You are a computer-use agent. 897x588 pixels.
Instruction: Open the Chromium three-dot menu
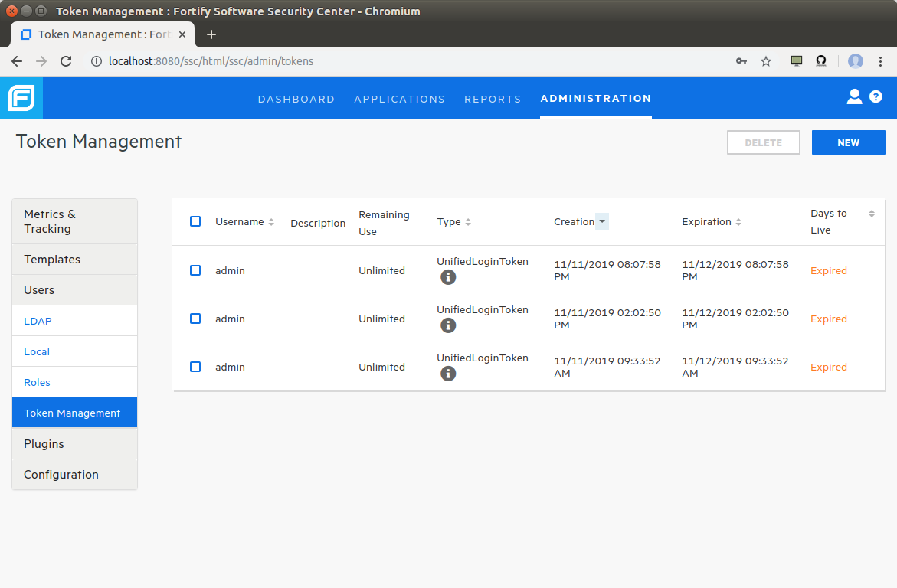pos(880,61)
